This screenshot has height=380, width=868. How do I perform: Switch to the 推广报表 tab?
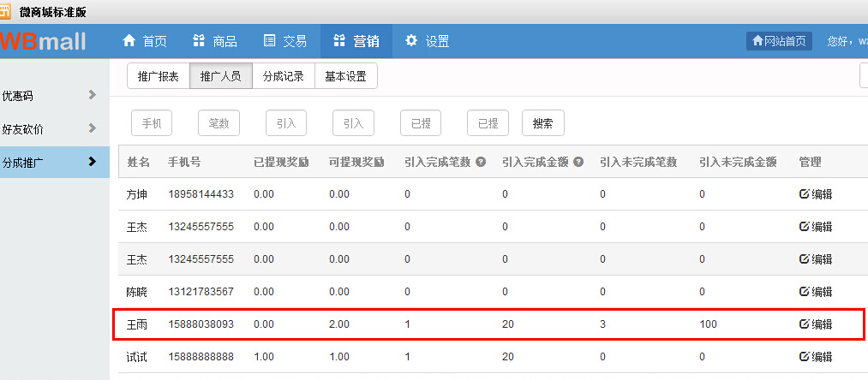point(159,76)
